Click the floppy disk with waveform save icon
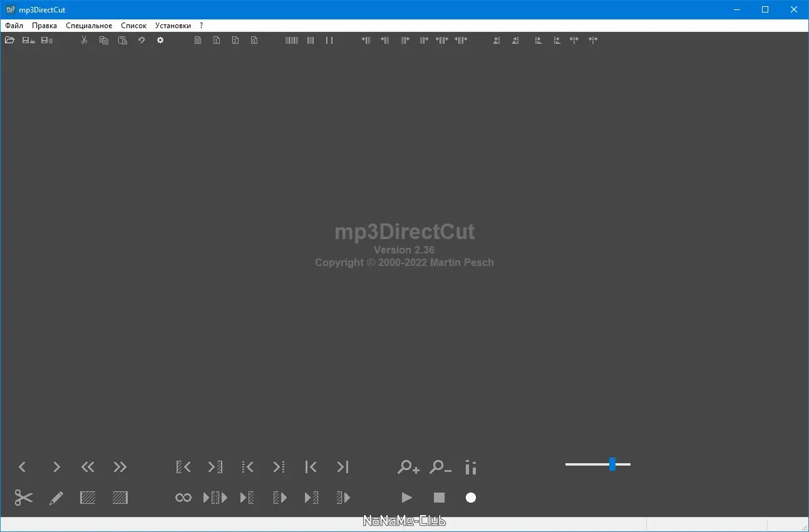Screen dimensions: 809x532 [x=28, y=40]
